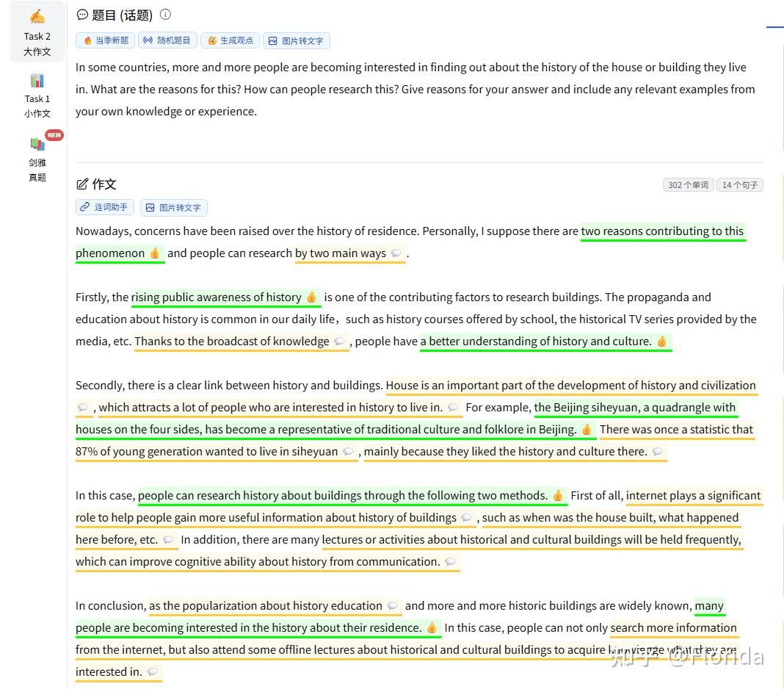This screenshot has width=784, height=689.
Task: Click comment bubble after 'history education'
Action: click(393, 606)
